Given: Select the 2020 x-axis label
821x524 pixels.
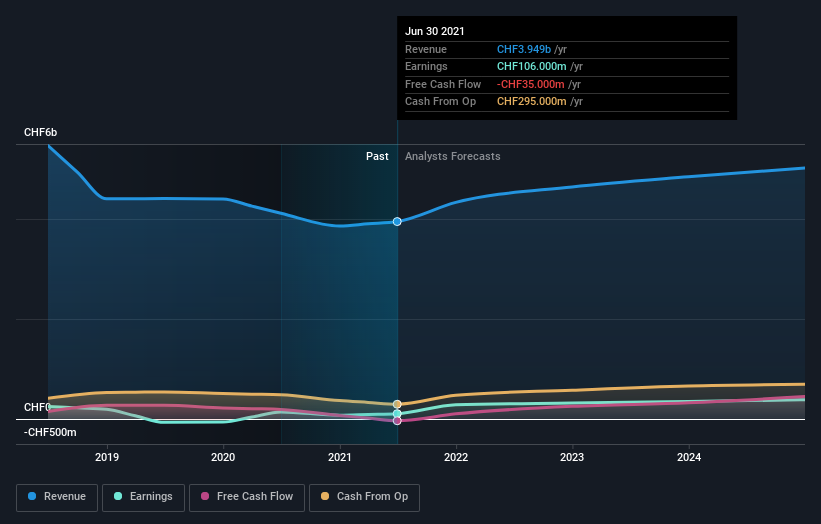Looking at the screenshot, I should 223,457.
